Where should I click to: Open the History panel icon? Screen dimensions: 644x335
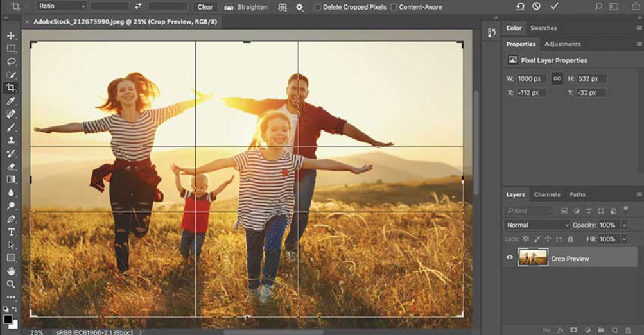pos(492,33)
